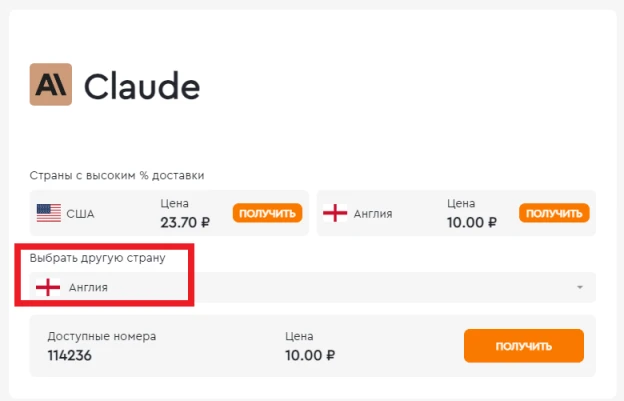Image resolution: width=624 pixels, height=401 pixels.
Task: Click 'Выбрать другую страну' label
Action: click(98, 258)
